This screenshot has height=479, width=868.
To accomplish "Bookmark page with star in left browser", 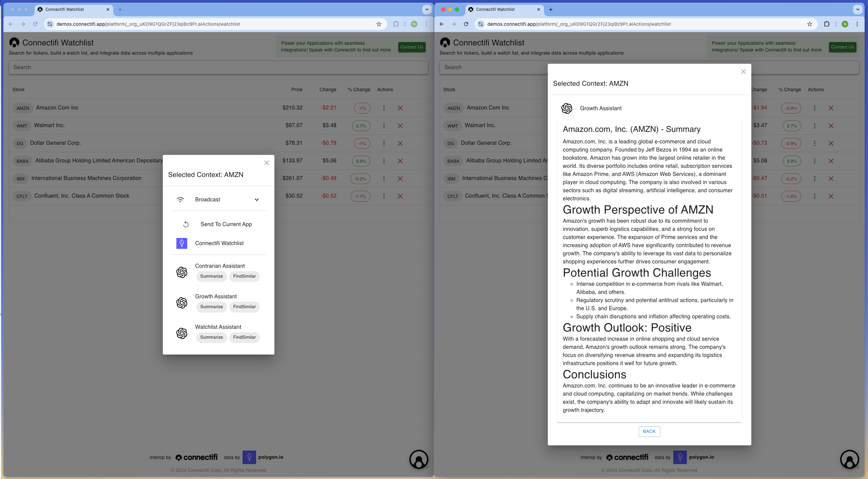I will [379, 24].
